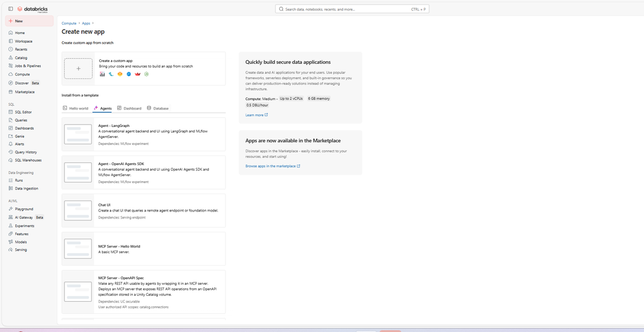Collapse the sidebar with the panel toggle icon

[x=11, y=8]
